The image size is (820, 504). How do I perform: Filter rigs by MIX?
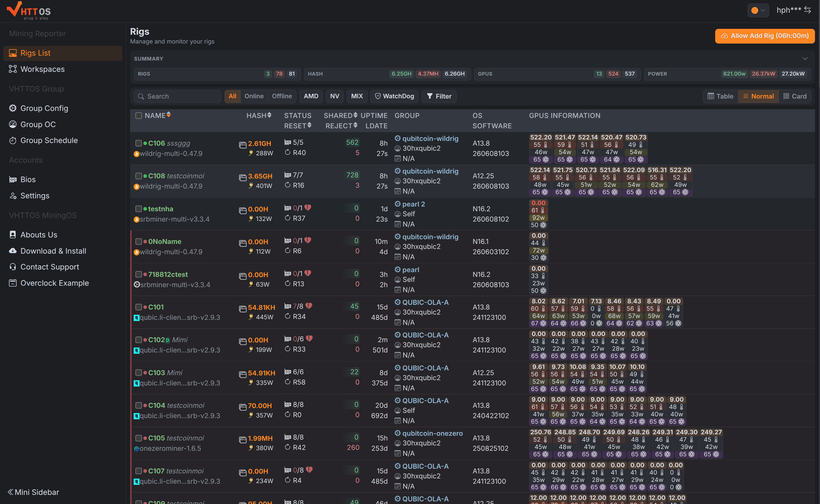point(357,96)
